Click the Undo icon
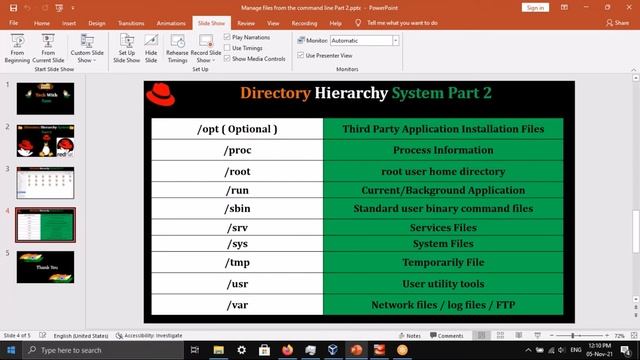Image resolution: width=640 pixels, height=360 pixels. [x=27, y=8]
